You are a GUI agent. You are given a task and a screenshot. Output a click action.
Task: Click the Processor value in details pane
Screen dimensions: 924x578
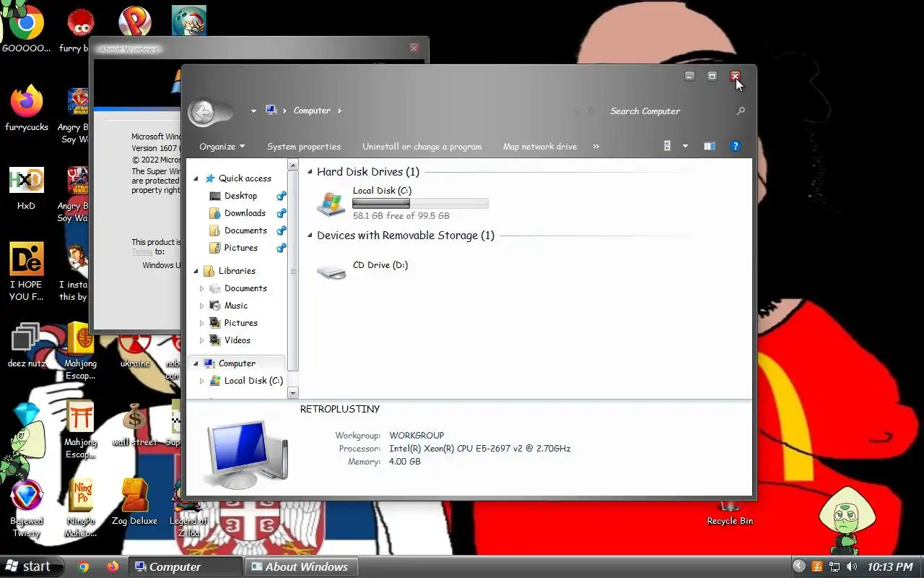480,449
